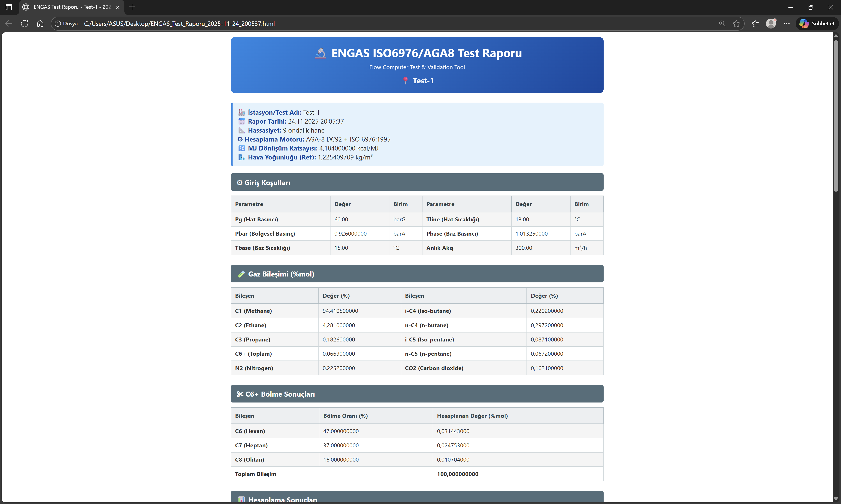
Task: Click the scrollbar down arrow
Action: pos(836,499)
